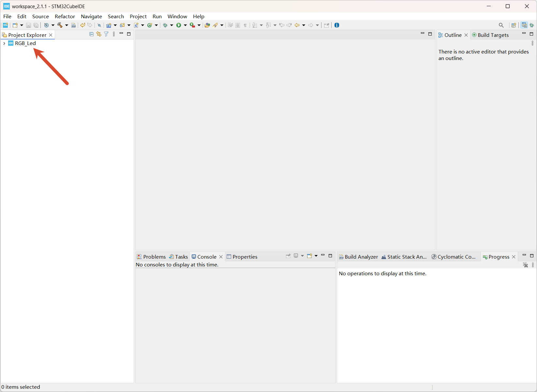
Task: Open the Debug dropdown arrow
Action: (172, 25)
